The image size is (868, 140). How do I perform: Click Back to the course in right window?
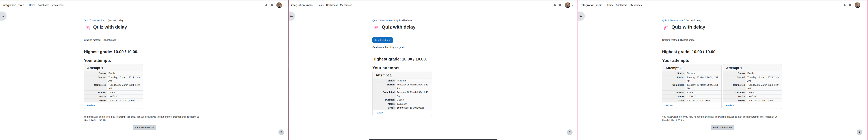click(x=723, y=127)
